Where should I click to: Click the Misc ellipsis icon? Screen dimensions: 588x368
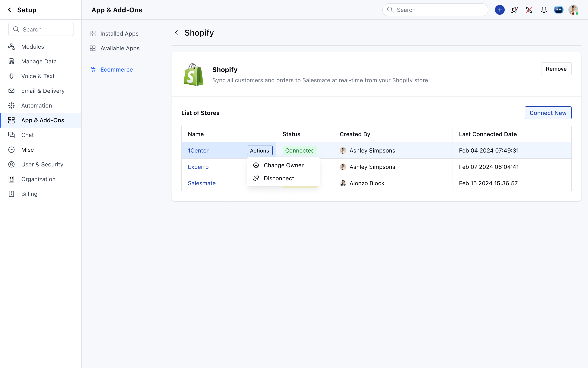click(x=11, y=150)
